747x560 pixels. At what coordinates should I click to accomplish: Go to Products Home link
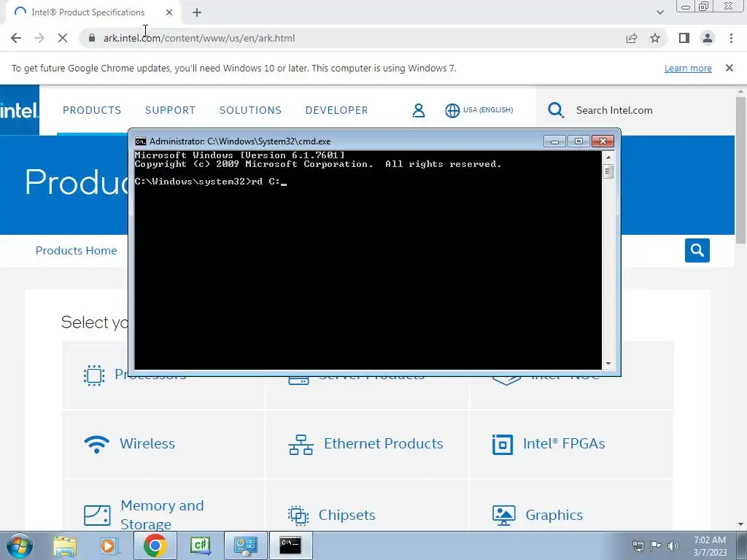76,251
